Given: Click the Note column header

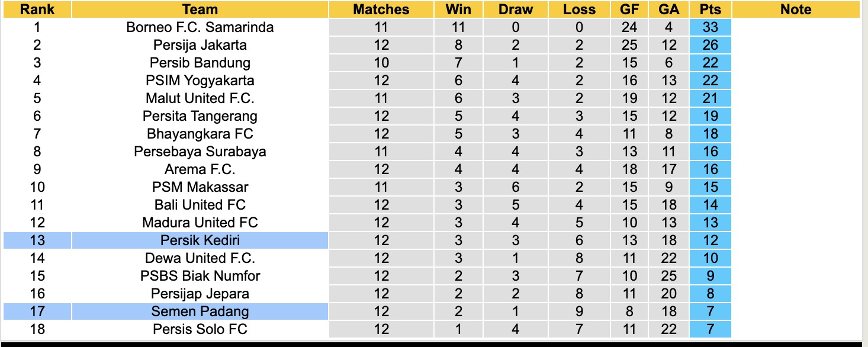Looking at the screenshot, I should click(796, 9).
